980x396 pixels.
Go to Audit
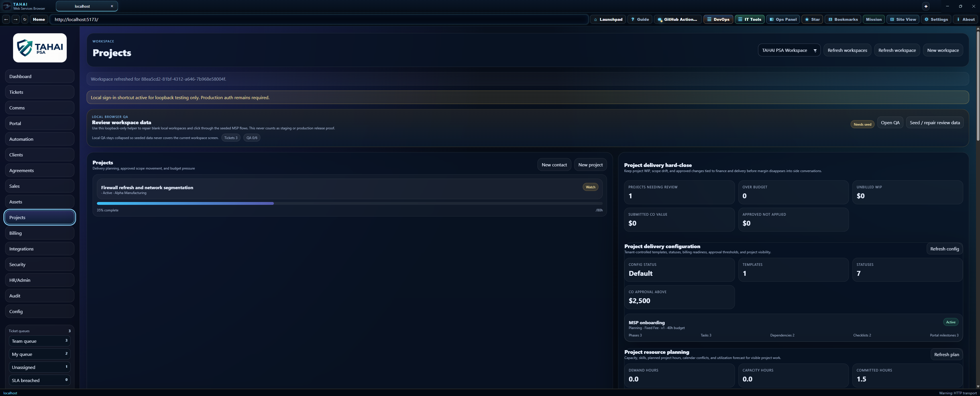pos(40,295)
